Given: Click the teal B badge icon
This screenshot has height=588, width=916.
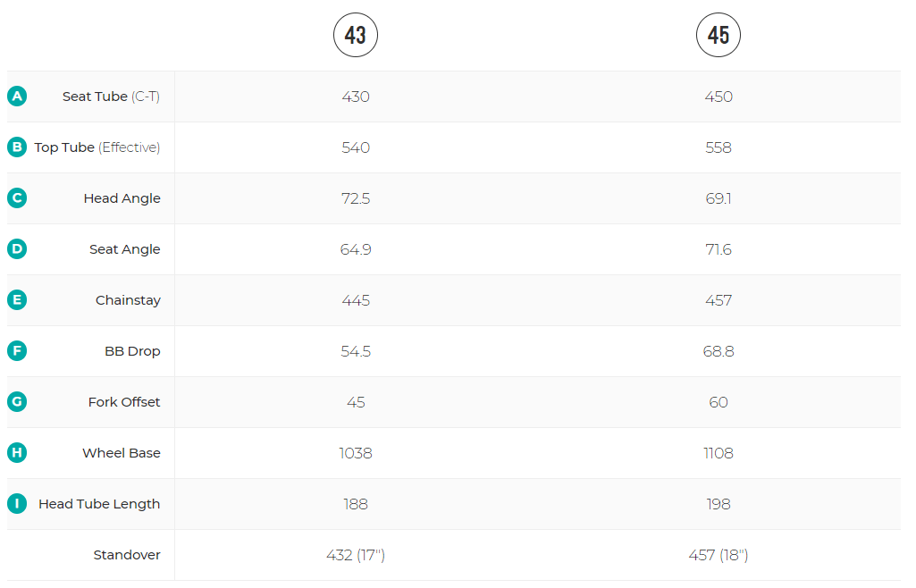Looking at the screenshot, I should [16, 147].
